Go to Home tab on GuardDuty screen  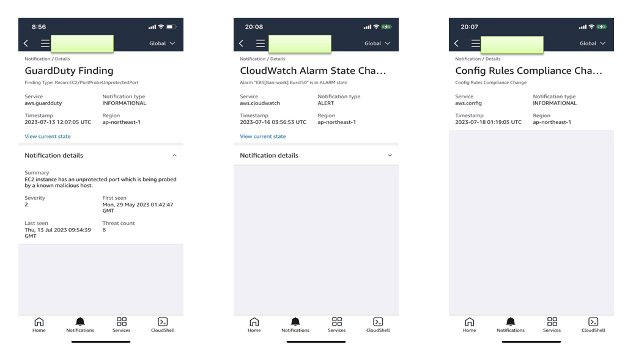(39, 325)
